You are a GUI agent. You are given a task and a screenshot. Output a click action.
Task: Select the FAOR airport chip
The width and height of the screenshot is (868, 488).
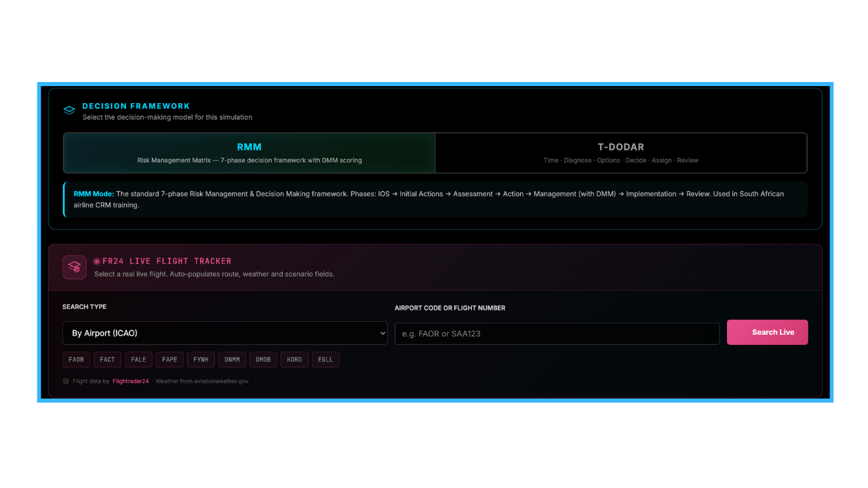[76, 359]
